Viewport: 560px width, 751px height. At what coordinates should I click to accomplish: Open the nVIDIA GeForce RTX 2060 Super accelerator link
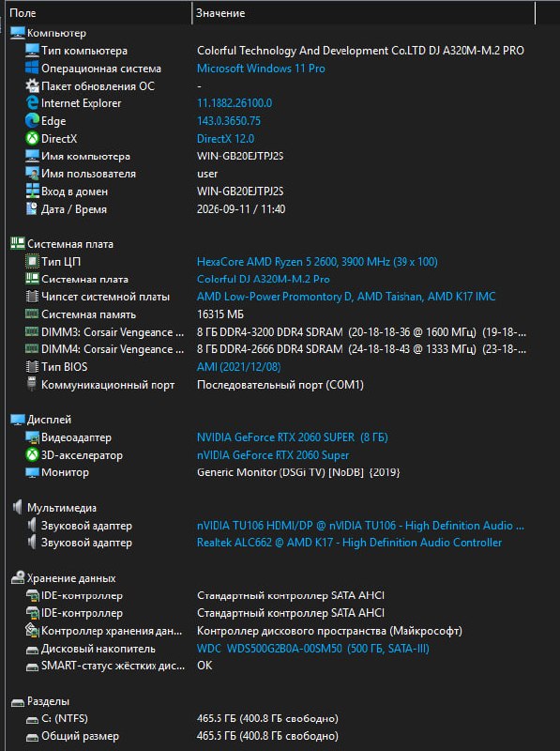pyautogui.click(x=273, y=455)
